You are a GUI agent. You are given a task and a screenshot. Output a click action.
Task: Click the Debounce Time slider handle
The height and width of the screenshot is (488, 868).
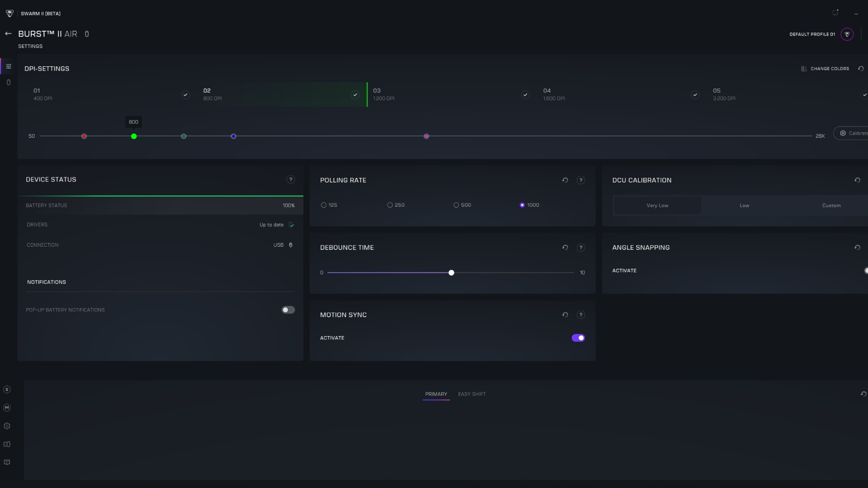tap(451, 273)
